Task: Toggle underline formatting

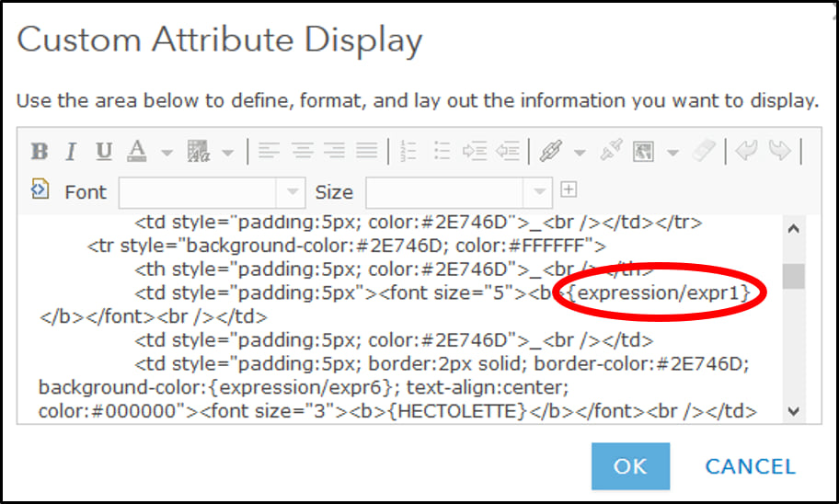Action: pos(104,151)
